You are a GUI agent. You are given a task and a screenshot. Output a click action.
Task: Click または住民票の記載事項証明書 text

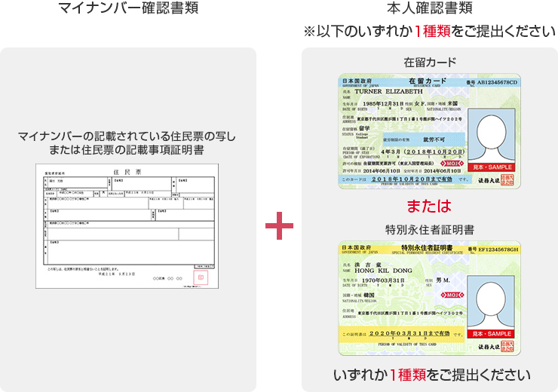(x=127, y=150)
